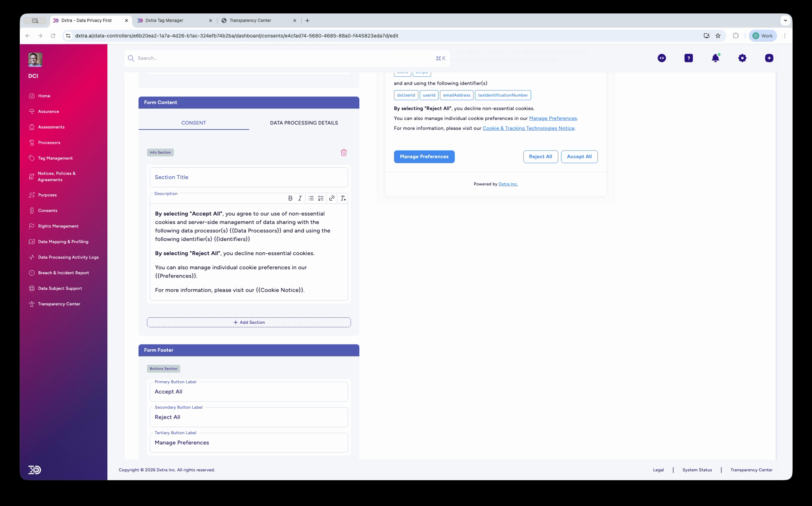
Task: Apply bold in the Description toolbar
Action: [290, 198]
